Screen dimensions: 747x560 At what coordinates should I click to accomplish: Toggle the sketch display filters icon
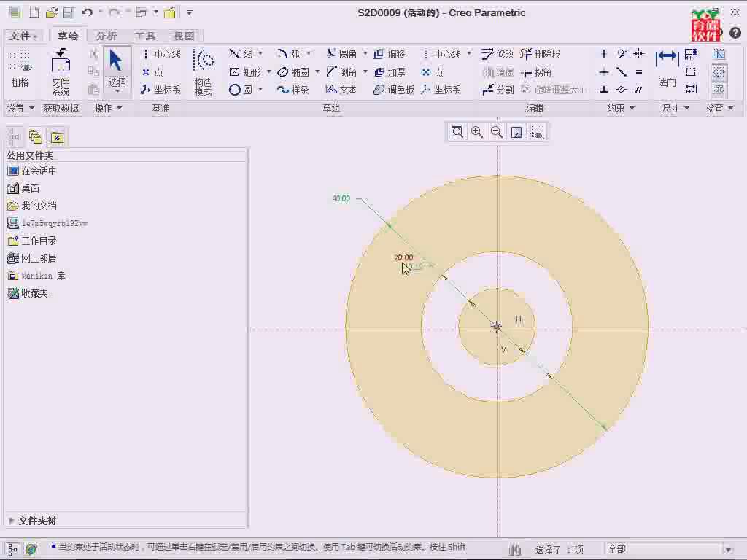click(536, 132)
